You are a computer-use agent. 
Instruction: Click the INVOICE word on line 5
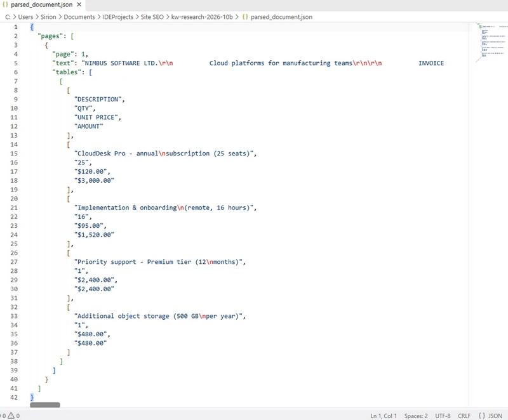pyautogui.click(x=431, y=63)
